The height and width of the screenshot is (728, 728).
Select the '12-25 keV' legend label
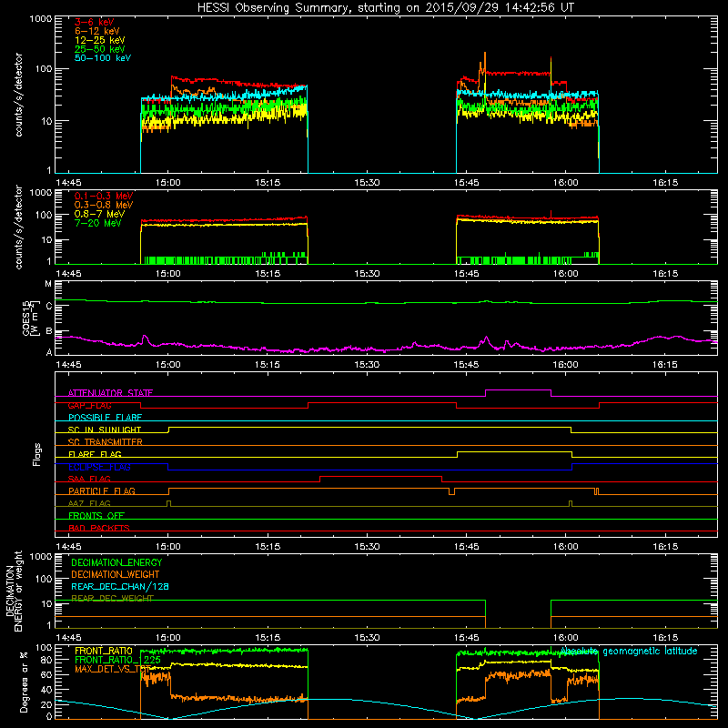[x=100, y=40]
